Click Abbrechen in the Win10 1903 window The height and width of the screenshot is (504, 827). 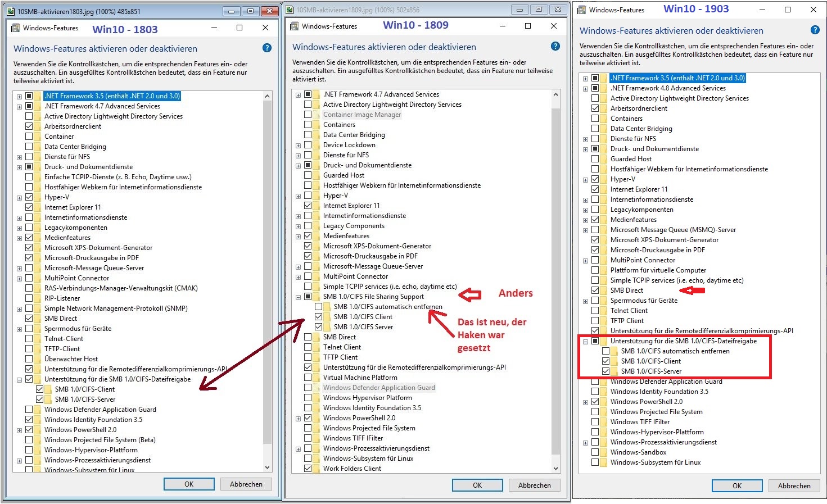[x=794, y=486]
